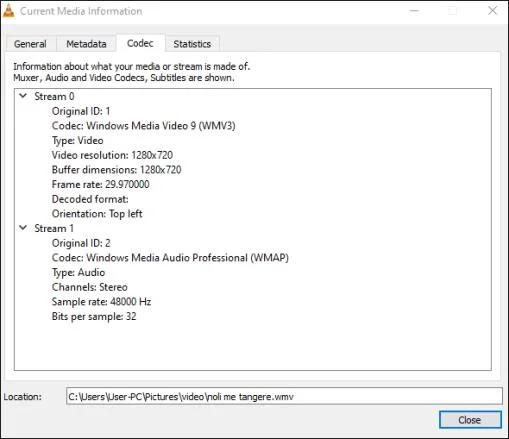Viewport: 509px width, 439px height.
Task: Select the Type: Audio row
Action: 78,272
